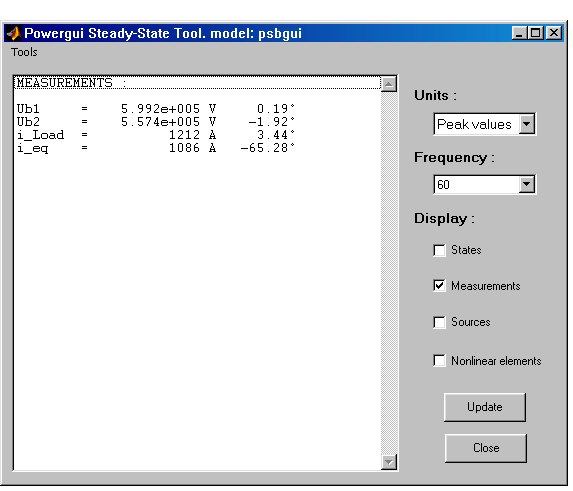Image resolution: width=573 pixels, height=491 pixels.
Task: Uncheck the Measurements checkbox
Action: click(439, 286)
